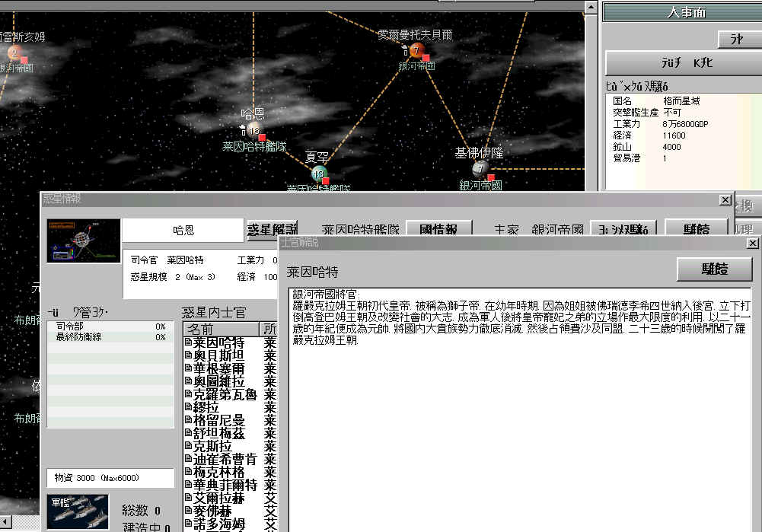Viewport: 762px width, 532px height.
Task: Select officer 艾爾拉赫 in the list
Action: click(x=218, y=497)
